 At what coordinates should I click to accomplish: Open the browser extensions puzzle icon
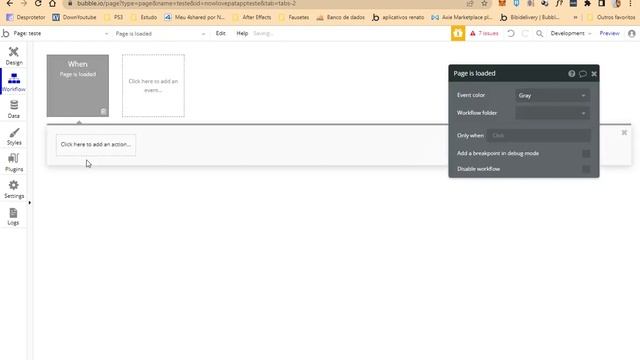[x=587, y=3]
